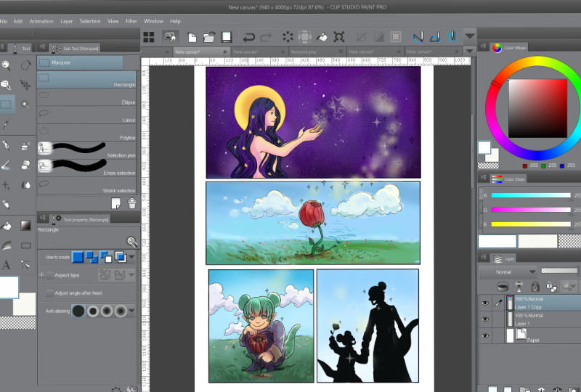581x392 pixels.
Task: Hide Layer 1 via eye icon
Action: pyautogui.click(x=484, y=319)
